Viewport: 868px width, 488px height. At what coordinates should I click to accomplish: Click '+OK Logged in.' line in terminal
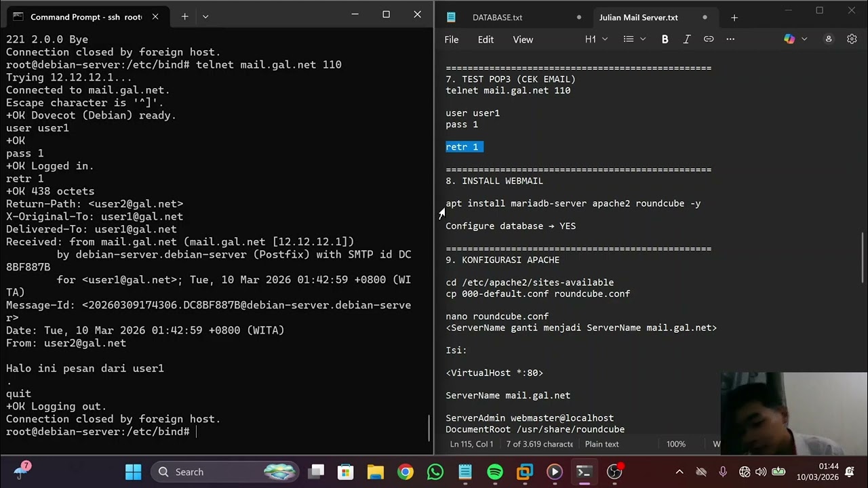pos(50,166)
